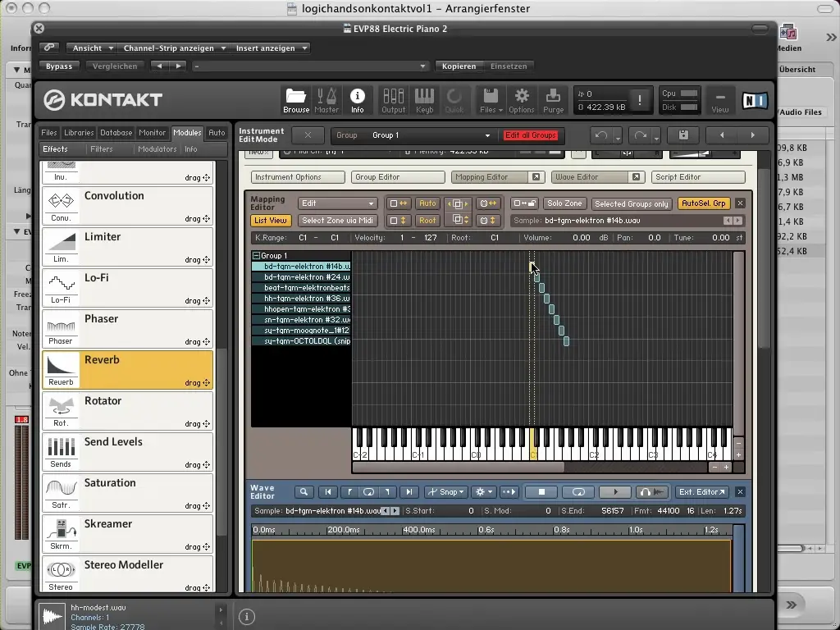Open the Instrument Options dialog
The image size is (840, 630).
(x=298, y=177)
